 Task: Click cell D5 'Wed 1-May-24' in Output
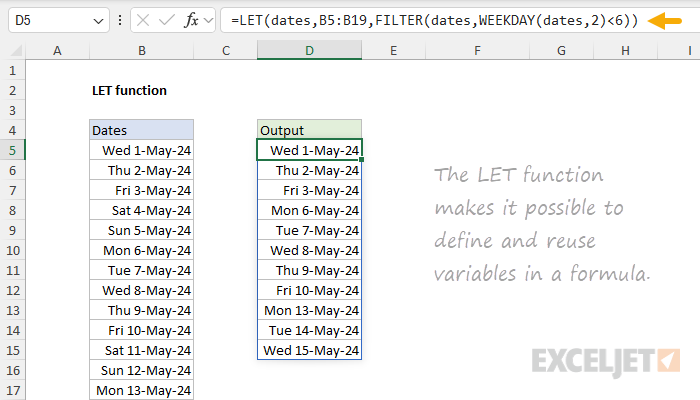tap(309, 150)
